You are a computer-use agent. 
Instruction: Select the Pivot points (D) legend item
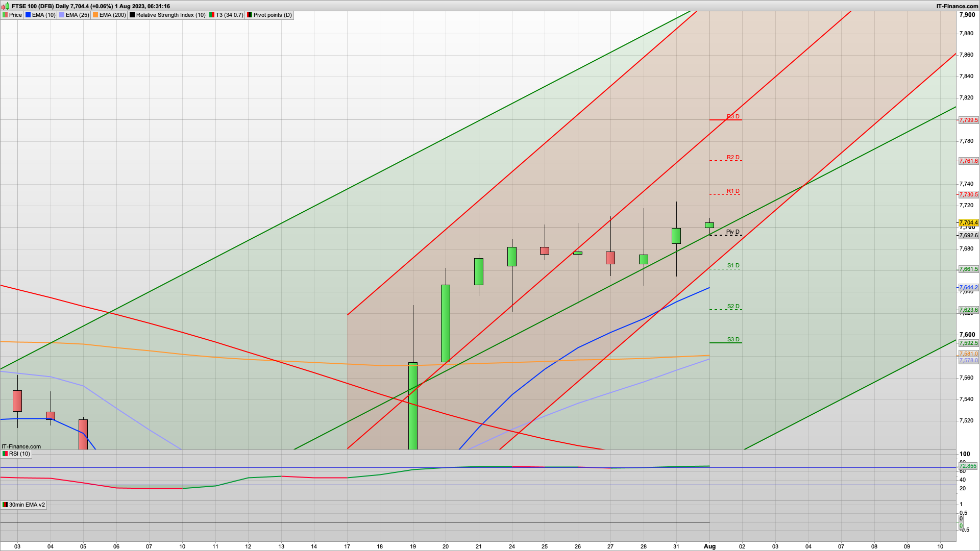click(x=269, y=15)
